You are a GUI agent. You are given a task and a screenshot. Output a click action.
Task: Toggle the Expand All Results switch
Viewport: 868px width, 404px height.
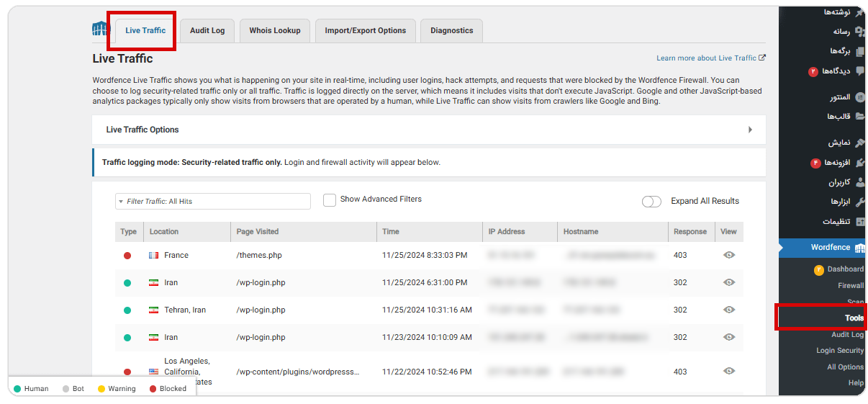(651, 202)
